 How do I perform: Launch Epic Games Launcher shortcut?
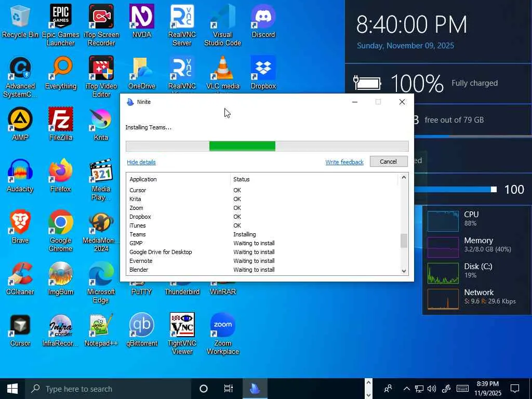pos(60,25)
